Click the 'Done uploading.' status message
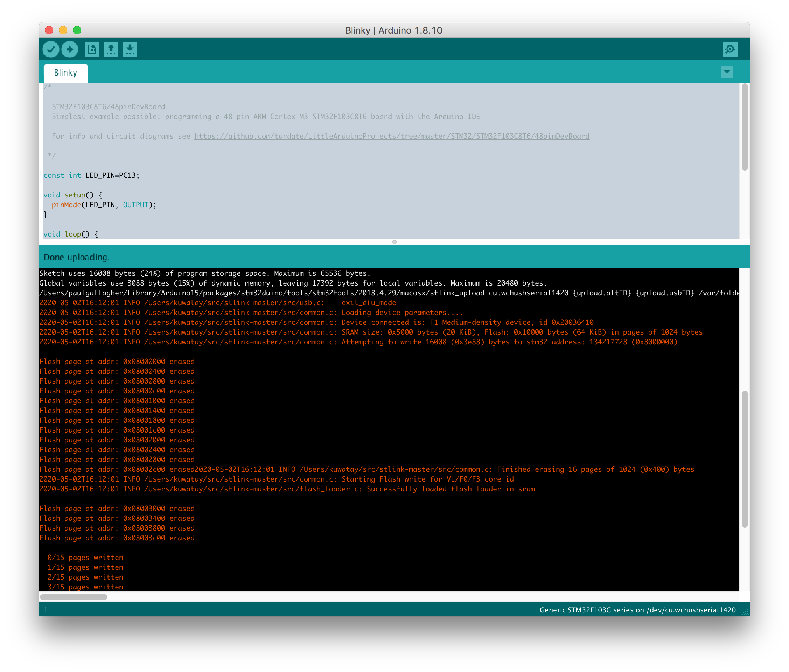 [x=76, y=257]
